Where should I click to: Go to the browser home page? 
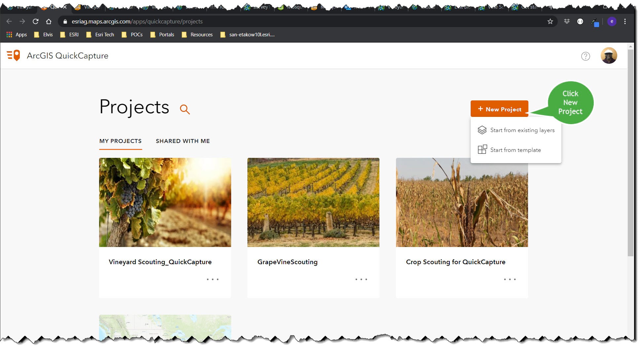tap(49, 21)
